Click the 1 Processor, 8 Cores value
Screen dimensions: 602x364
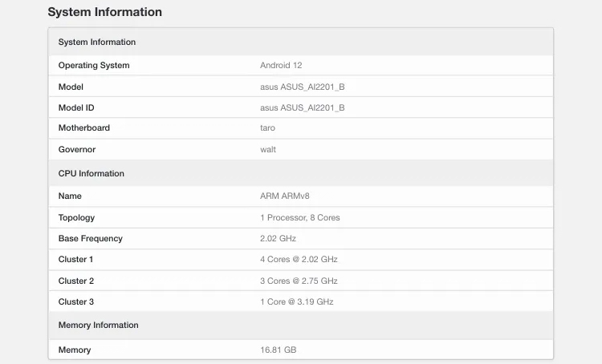point(300,217)
